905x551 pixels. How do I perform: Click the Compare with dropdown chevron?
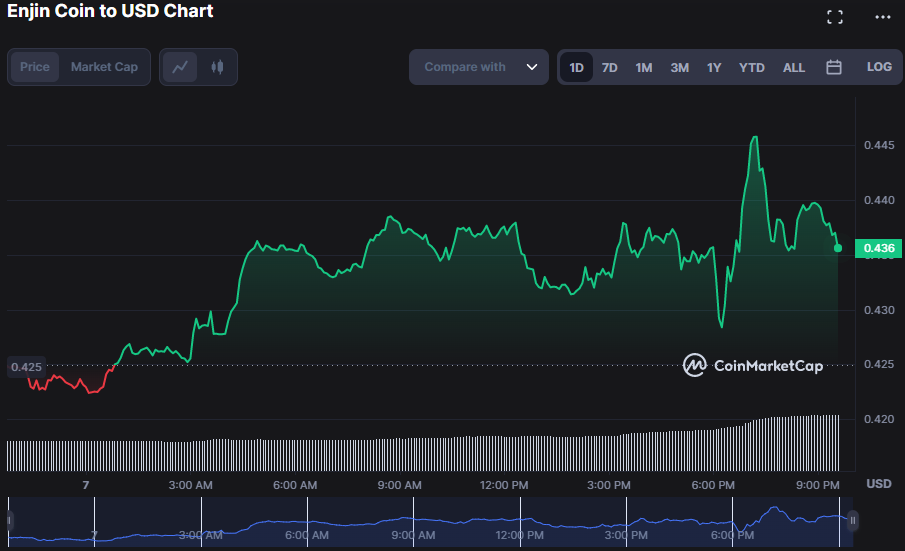click(532, 67)
